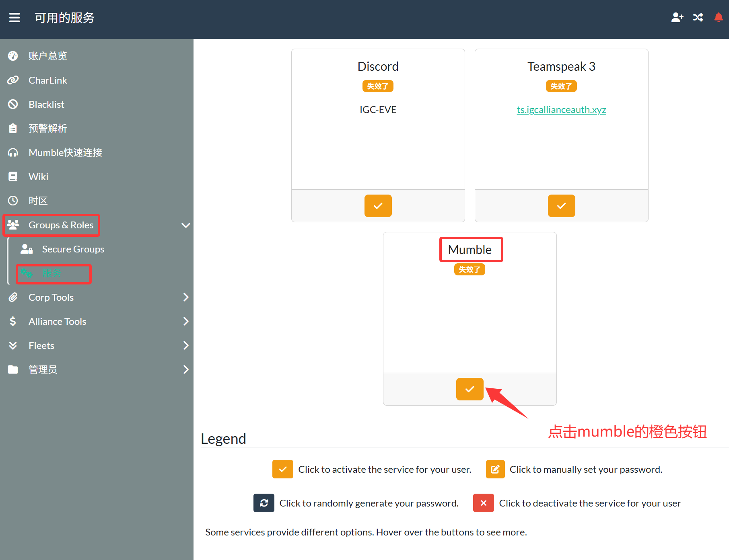Click the add user icon in header
Viewport: 729px width, 560px height.
coord(677,17)
